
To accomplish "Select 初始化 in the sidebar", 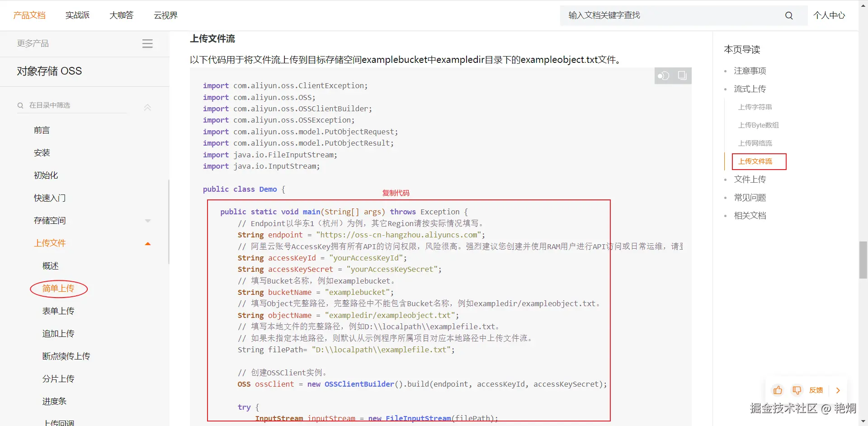I will pos(46,175).
